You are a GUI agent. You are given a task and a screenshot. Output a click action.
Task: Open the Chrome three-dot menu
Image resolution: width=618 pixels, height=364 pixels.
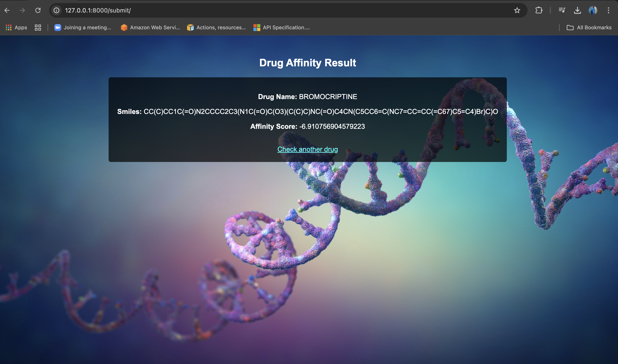[x=608, y=10]
